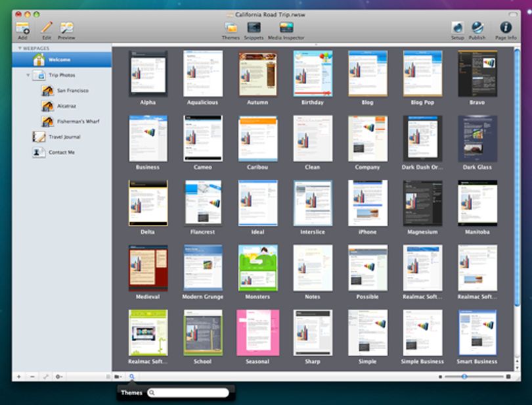The width and height of the screenshot is (532, 405).
Task: Toggle the theme search magnifier icon
Action: point(132,377)
